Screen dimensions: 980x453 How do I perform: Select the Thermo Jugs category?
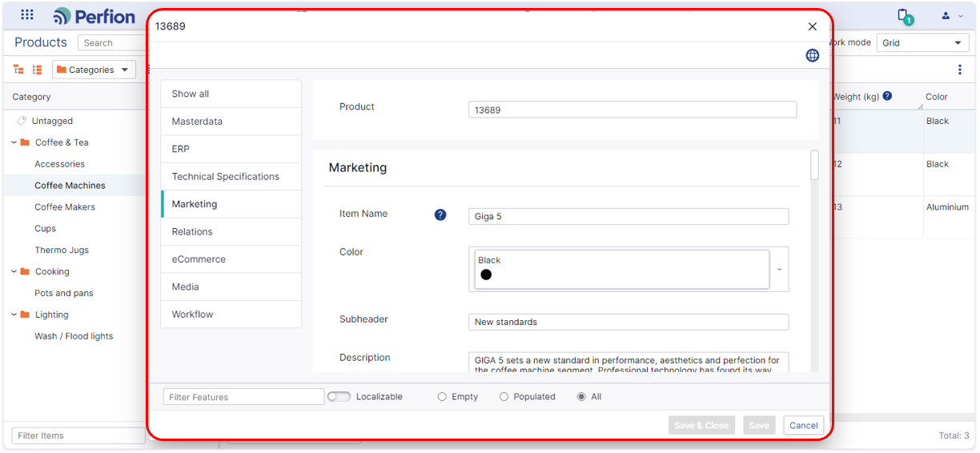tap(62, 251)
